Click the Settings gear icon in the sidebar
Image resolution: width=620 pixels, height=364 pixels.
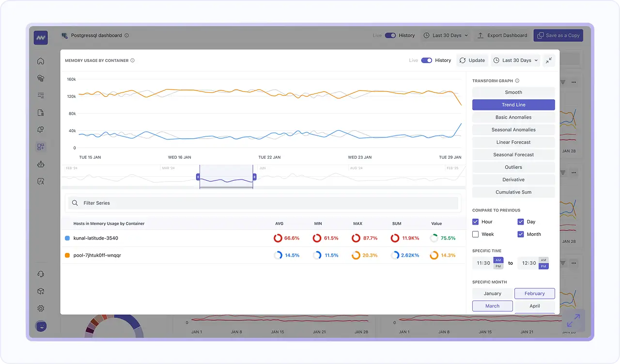(41, 308)
